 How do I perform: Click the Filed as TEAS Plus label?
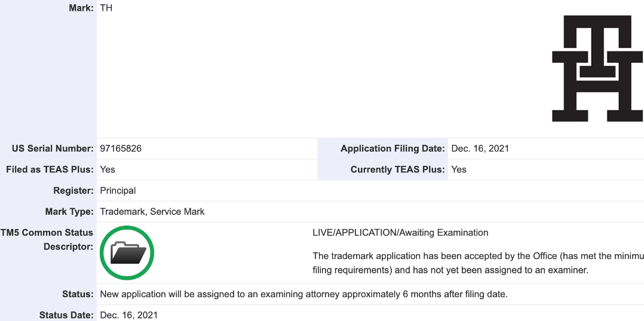[50, 169]
